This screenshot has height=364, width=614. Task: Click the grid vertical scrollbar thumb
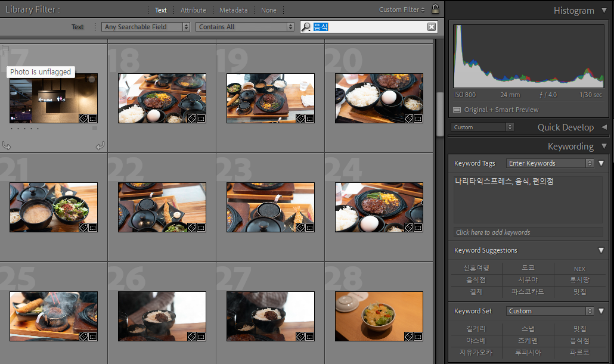click(x=440, y=114)
